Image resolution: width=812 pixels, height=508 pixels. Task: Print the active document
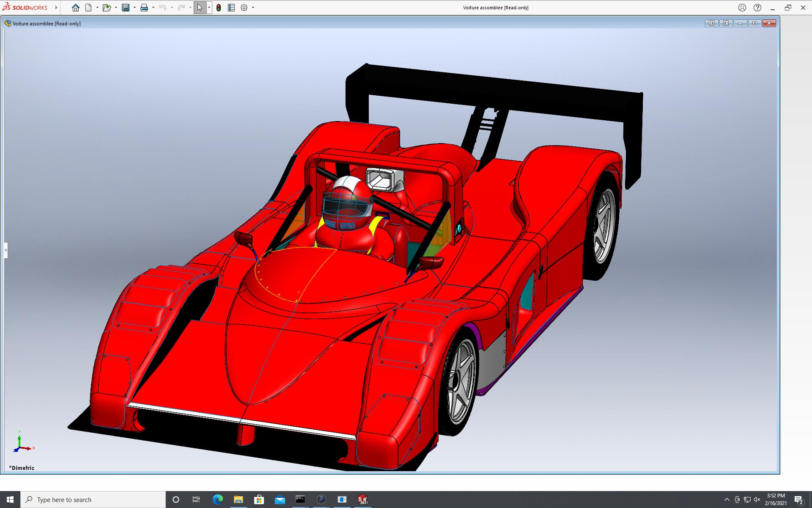point(144,8)
